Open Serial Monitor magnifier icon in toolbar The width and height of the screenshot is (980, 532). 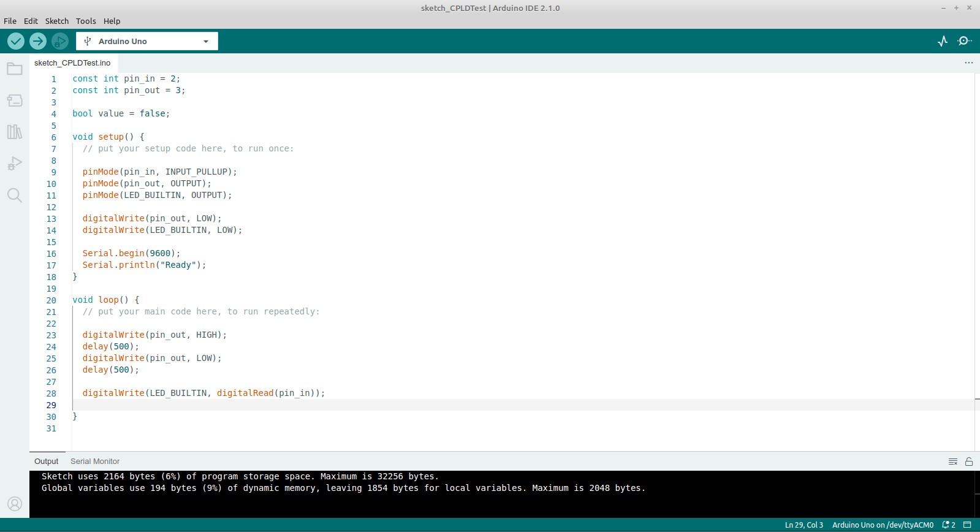point(965,41)
